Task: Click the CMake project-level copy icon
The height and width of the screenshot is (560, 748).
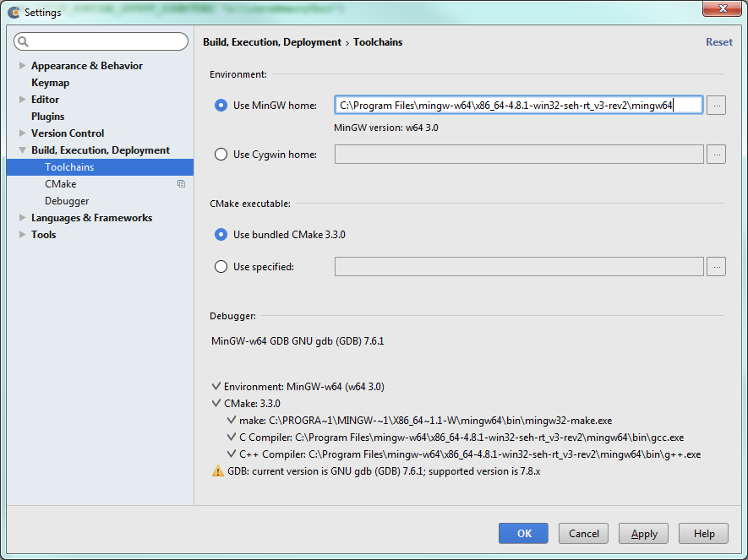Action: pyautogui.click(x=181, y=184)
